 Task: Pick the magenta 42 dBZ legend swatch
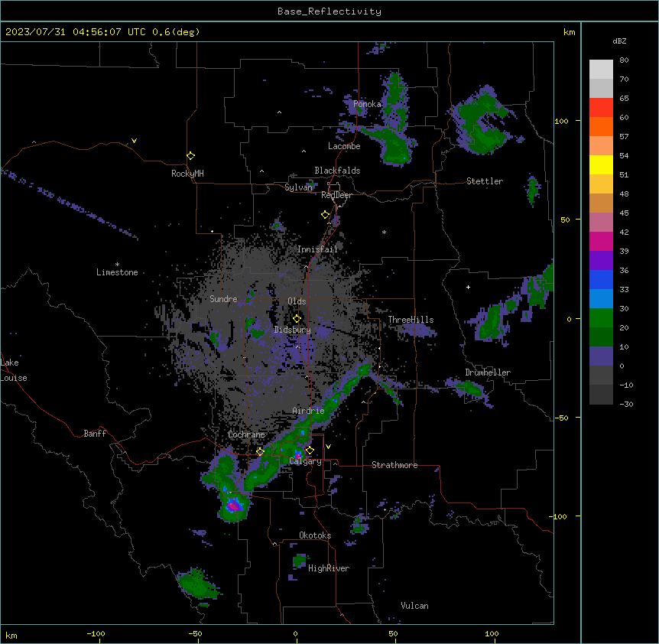pyautogui.click(x=601, y=241)
